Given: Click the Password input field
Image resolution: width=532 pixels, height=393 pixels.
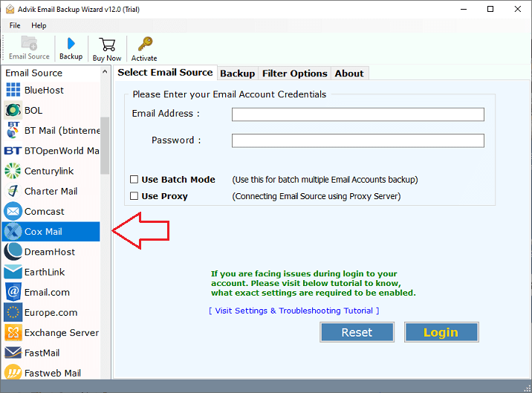Looking at the screenshot, I should pos(358,140).
